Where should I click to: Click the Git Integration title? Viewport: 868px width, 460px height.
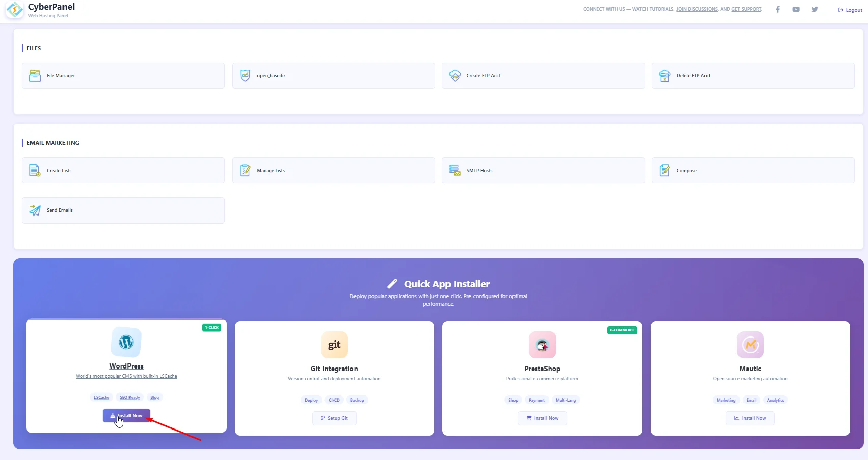(334, 369)
